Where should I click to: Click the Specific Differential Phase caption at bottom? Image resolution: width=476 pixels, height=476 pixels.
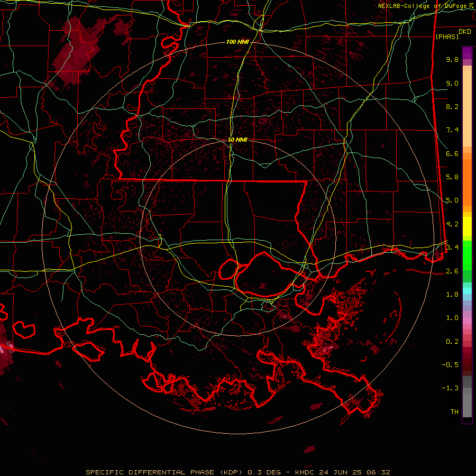coord(237,472)
